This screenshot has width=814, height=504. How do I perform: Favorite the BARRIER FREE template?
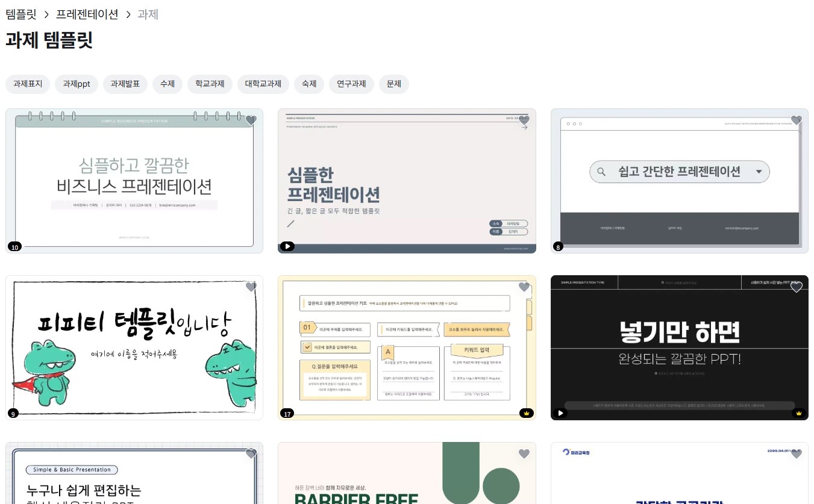(x=524, y=454)
